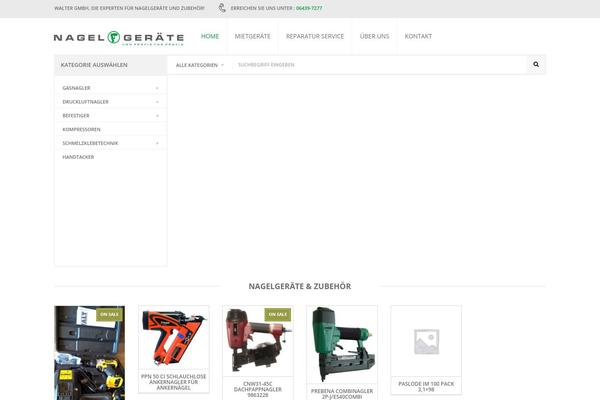Image resolution: width=600 pixels, height=400 pixels.
Task: Expand the Befestiger submenu arrow
Action: tap(157, 116)
